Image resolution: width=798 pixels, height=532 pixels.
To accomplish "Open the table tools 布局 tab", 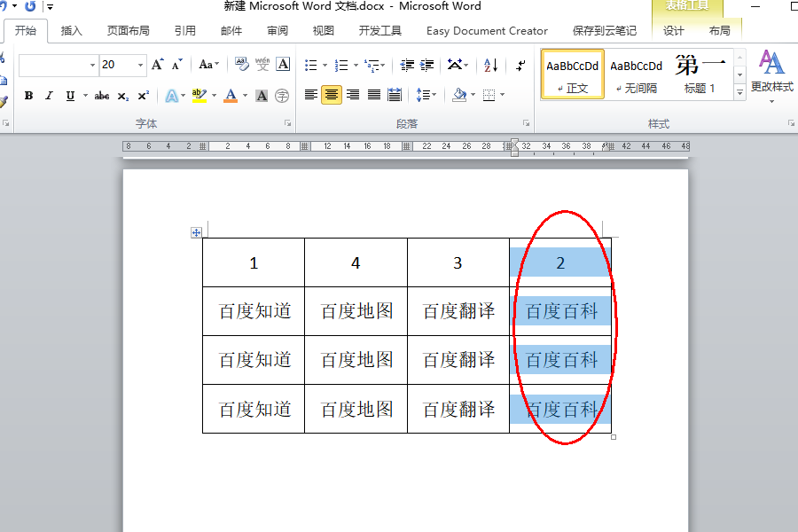I will 720,31.
